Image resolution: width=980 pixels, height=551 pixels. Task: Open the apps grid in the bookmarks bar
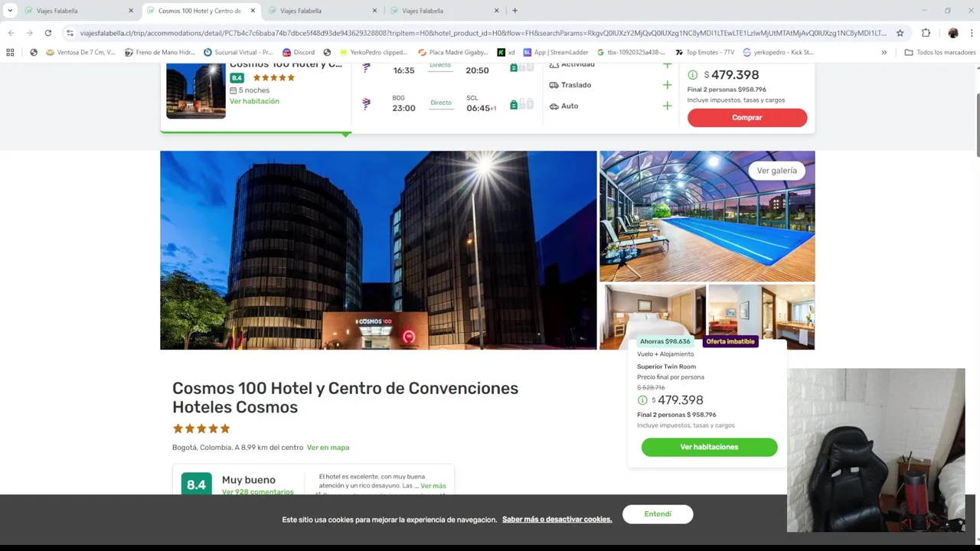(x=10, y=52)
